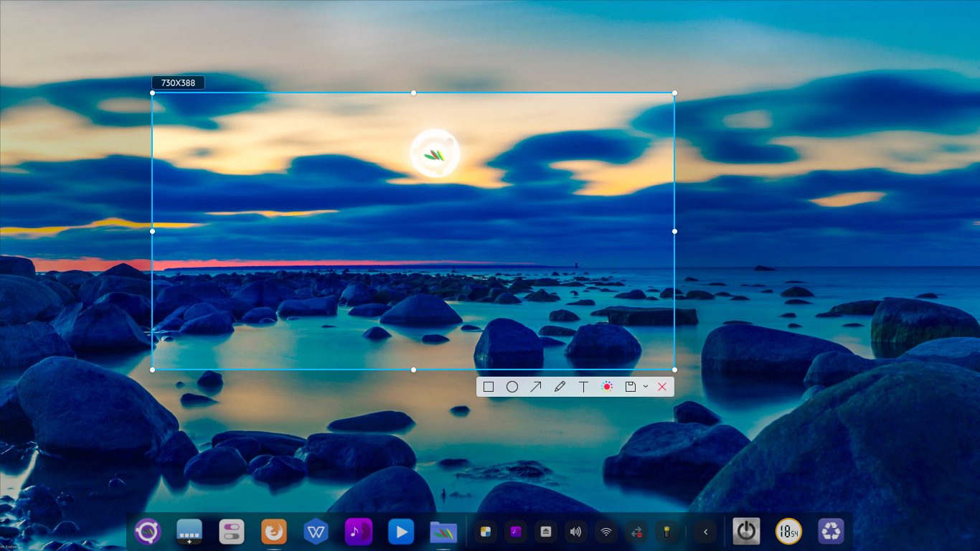Select the rectangle drawing tool
980x551 pixels.
489,387
